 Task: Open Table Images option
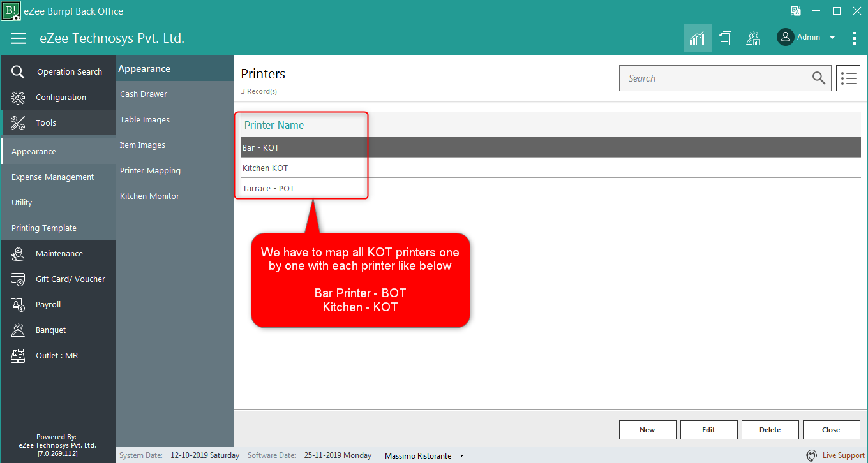tap(145, 120)
